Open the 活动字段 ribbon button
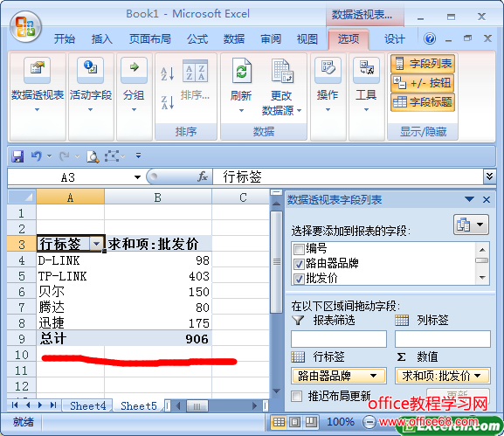The image size is (504, 436). pyautogui.click(x=91, y=85)
